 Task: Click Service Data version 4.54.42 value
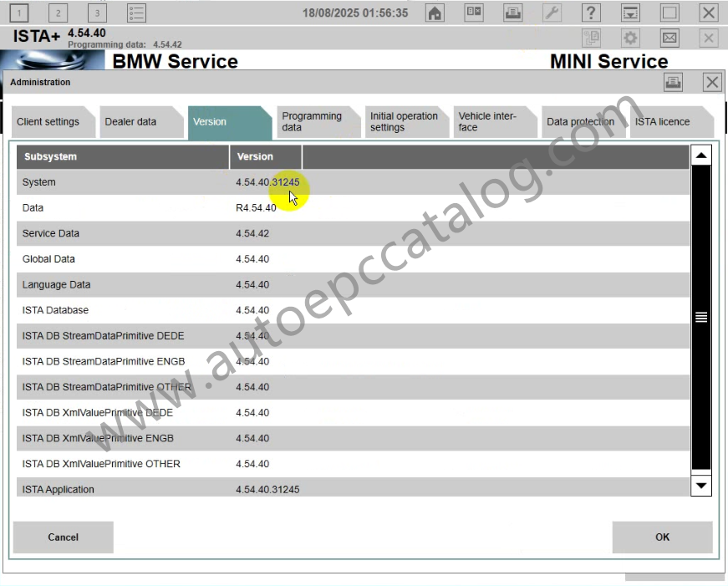[252, 233]
